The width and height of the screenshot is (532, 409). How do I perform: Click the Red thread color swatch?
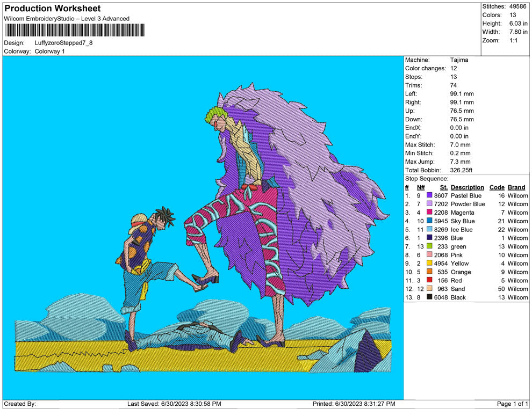point(429,280)
